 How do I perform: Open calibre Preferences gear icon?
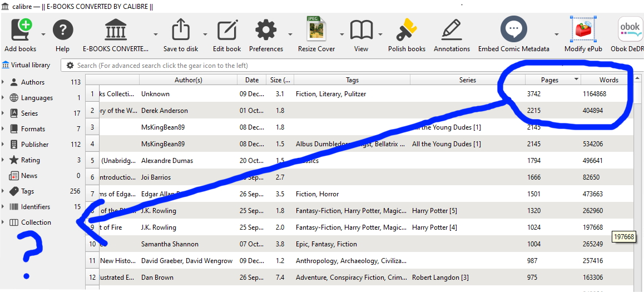tap(266, 31)
